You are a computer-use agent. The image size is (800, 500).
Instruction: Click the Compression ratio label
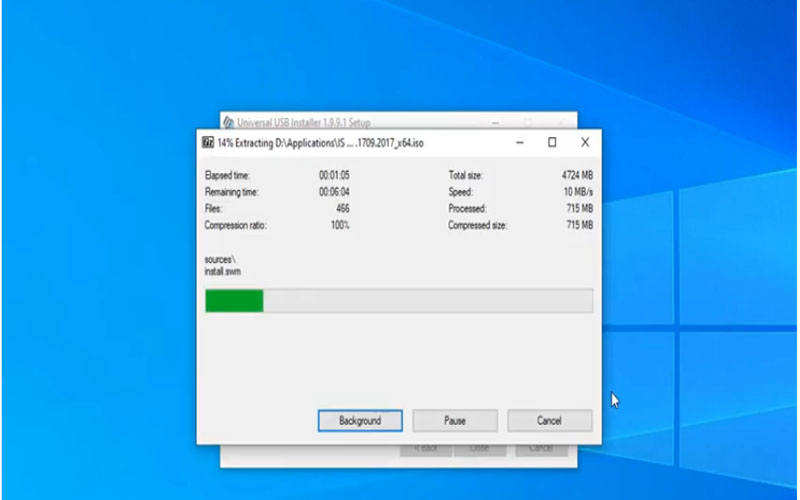point(235,225)
